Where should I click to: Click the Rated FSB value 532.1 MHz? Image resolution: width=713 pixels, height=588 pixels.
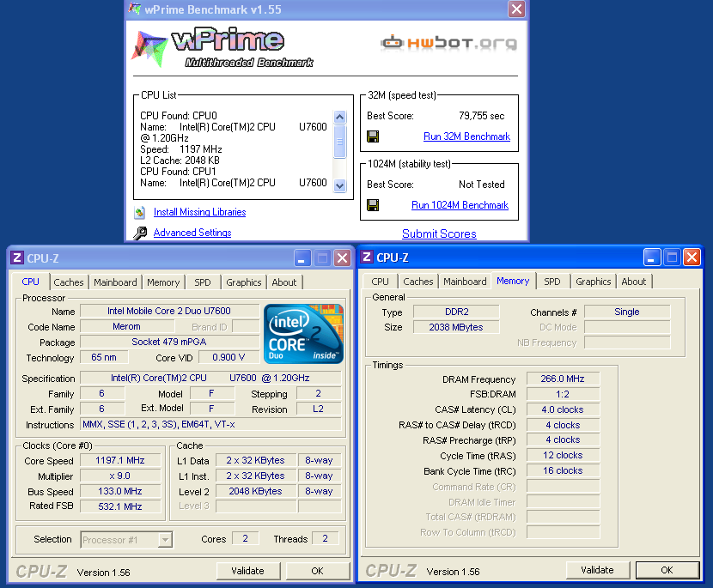pyautogui.click(x=120, y=506)
